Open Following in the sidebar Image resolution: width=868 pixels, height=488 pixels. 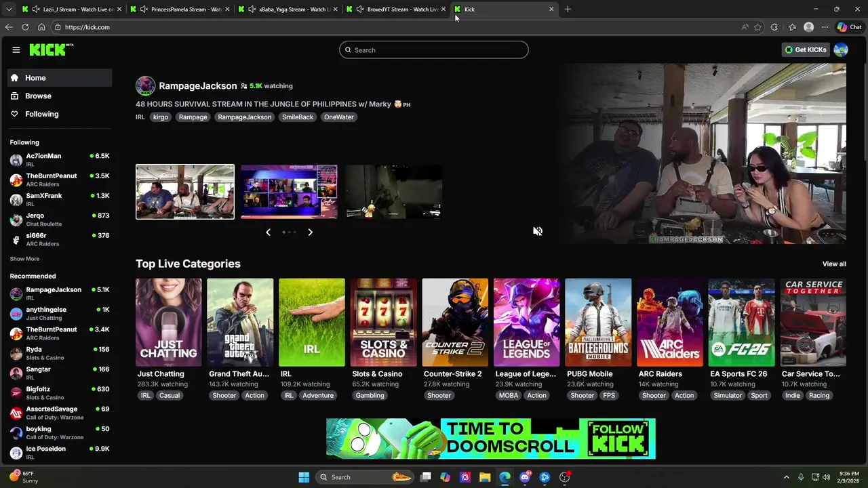coord(60,114)
